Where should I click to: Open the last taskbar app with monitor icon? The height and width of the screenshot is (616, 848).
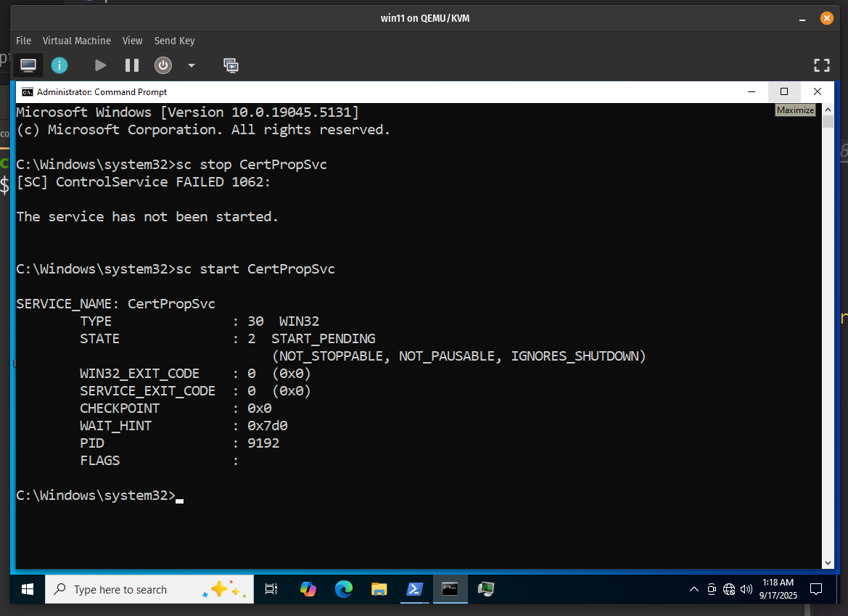click(485, 589)
